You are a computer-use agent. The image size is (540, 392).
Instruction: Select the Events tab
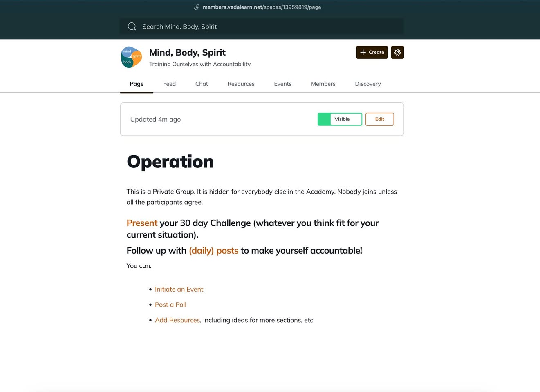[282, 84]
